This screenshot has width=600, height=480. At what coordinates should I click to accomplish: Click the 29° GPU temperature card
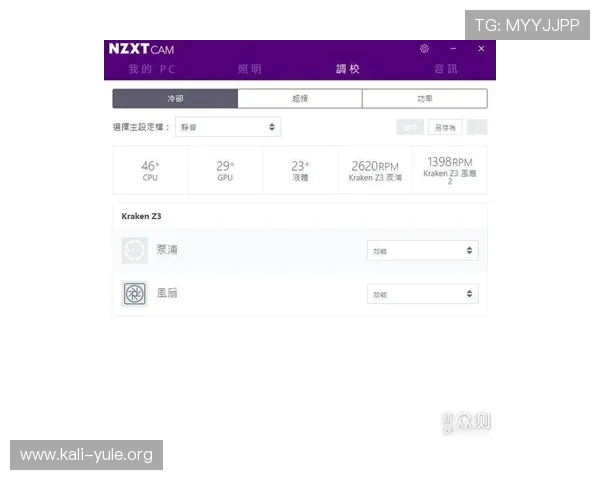225,170
